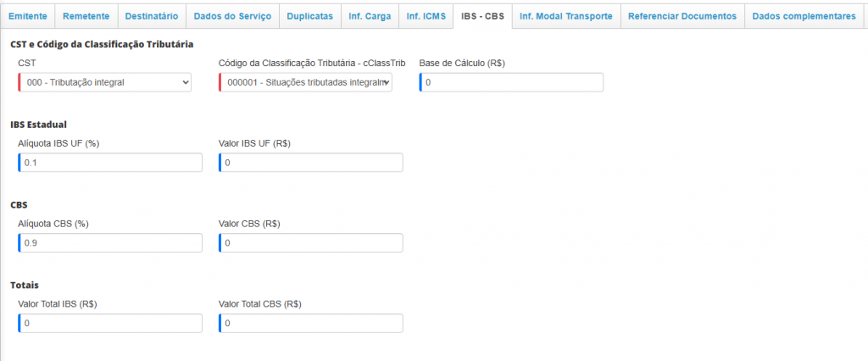This screenshot has height=361, width=868.
Task: Show the Inf. Carga tab
Action: (369, 16)
